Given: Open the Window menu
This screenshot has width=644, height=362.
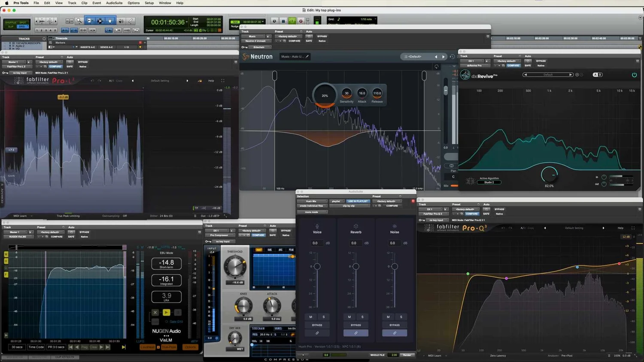Looking at the screenshot, I should (165, 3).
